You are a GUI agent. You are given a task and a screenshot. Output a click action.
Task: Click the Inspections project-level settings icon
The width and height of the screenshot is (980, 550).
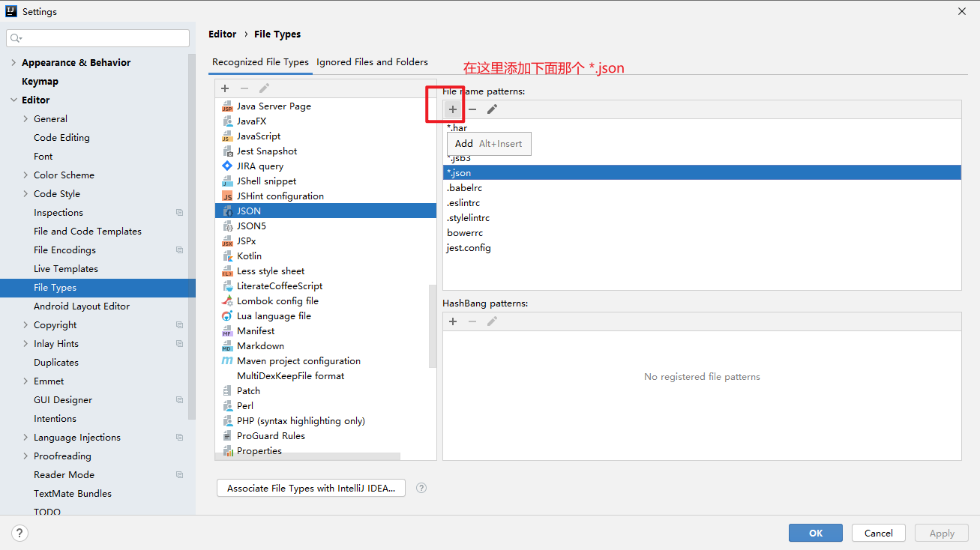coord(179,213)
